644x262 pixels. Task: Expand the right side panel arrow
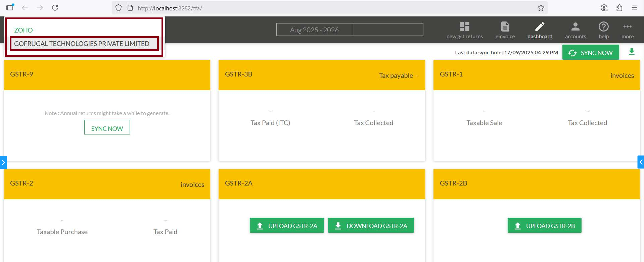point(641,162)
